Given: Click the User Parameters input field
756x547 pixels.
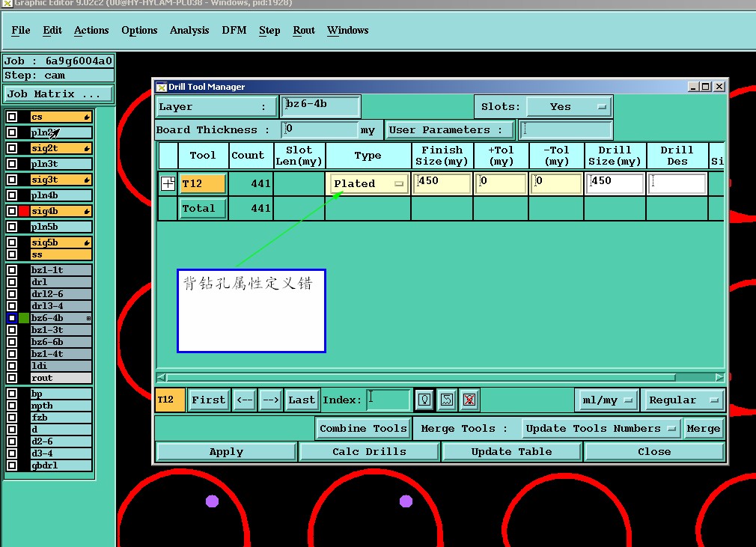Looking at the screenshot, I should pos(566,129).
